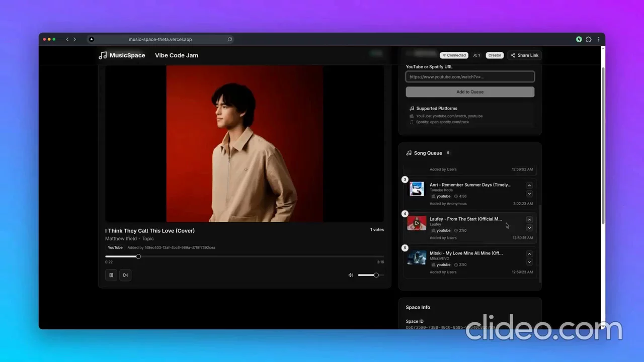Click the Vibe Code Jam space name
Viewport: 644px width, 362px height.
click(x=177, y=55)
